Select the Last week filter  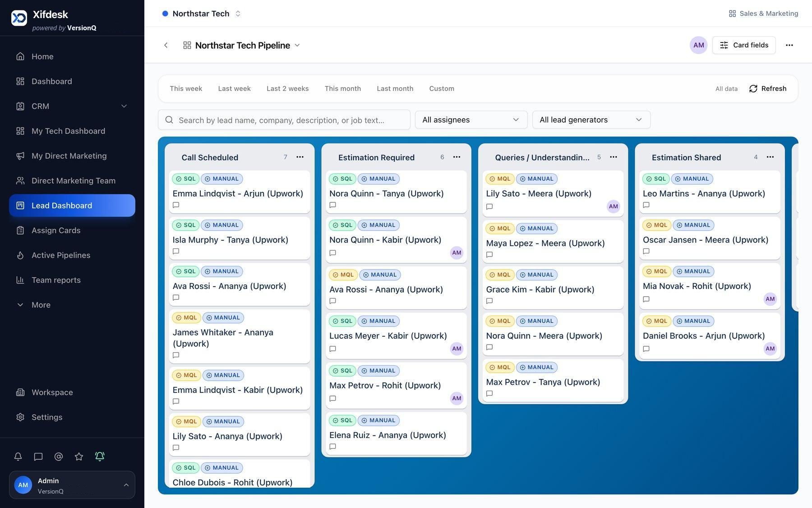(234, 89)
